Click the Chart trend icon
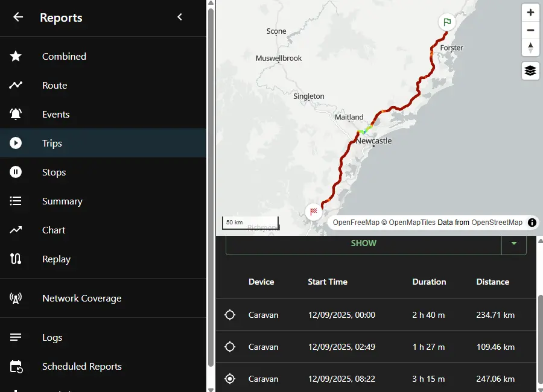 coord(16,230)
